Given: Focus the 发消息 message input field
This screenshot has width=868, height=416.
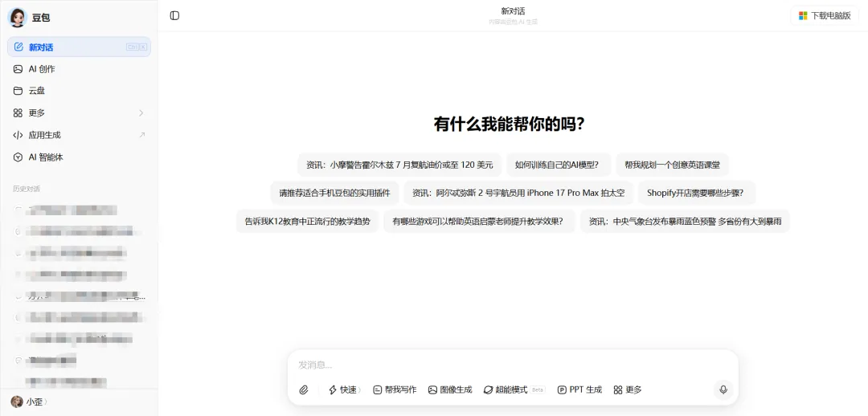Looking at the screenshot, I should point(513,365).
